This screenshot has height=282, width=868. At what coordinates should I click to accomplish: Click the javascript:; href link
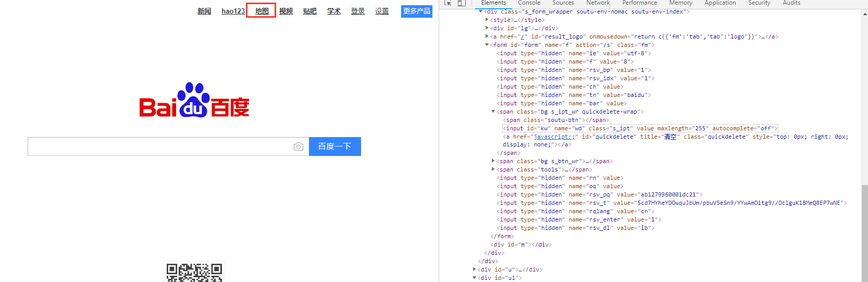[x=554, y=137]
